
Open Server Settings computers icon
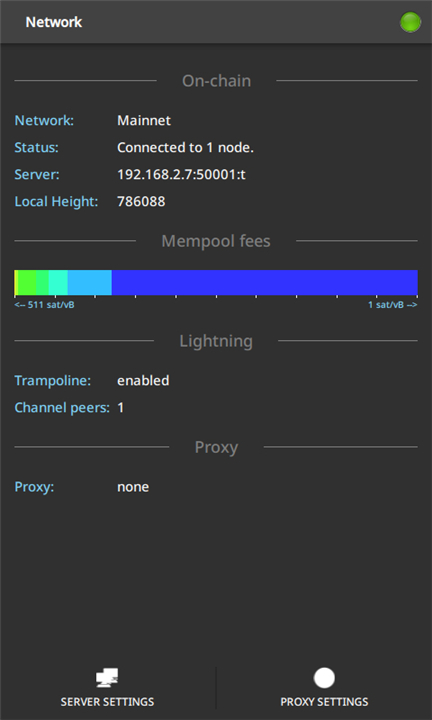click(x=107, y=678)
